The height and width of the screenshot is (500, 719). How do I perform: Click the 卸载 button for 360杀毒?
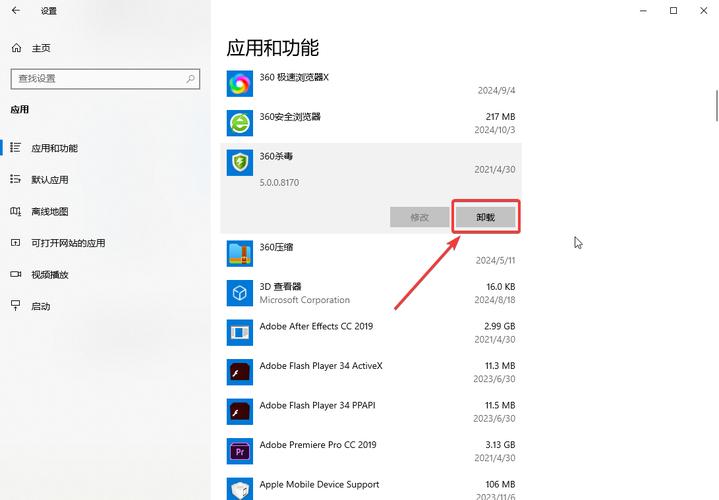pos(486,217)
